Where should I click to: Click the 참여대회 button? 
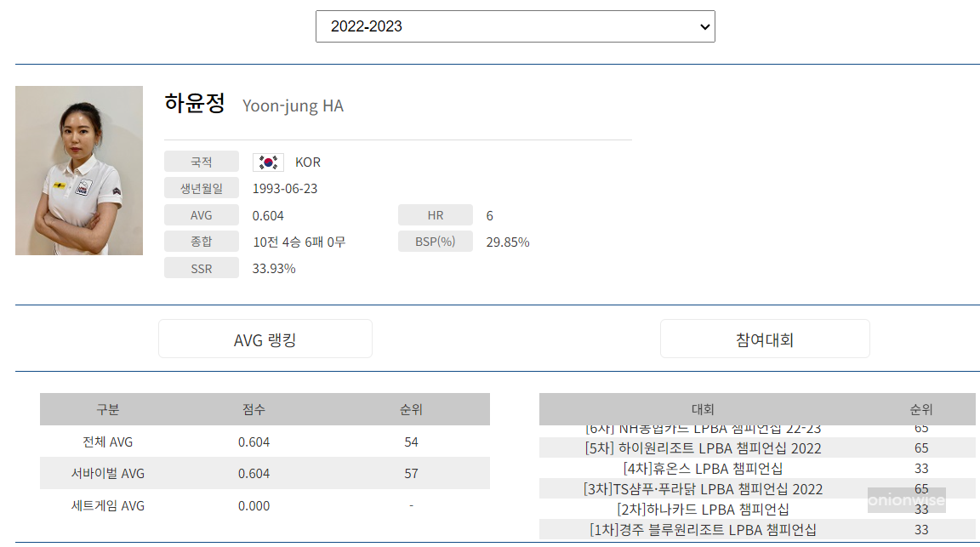point(764,339)
